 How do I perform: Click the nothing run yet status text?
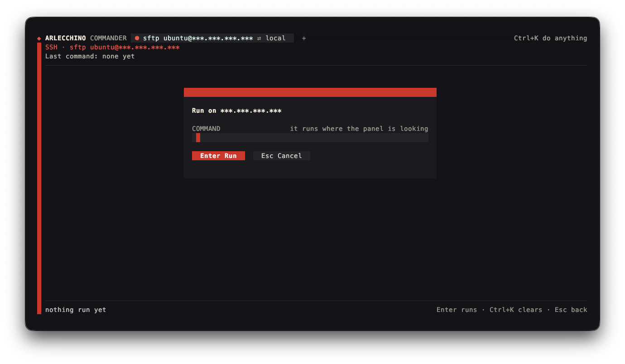[76, 310]
